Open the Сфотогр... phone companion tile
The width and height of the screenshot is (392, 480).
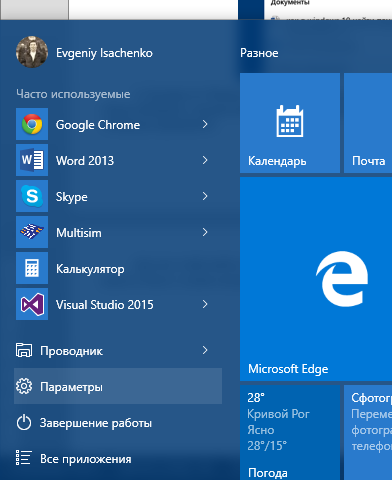coord(368,433)
